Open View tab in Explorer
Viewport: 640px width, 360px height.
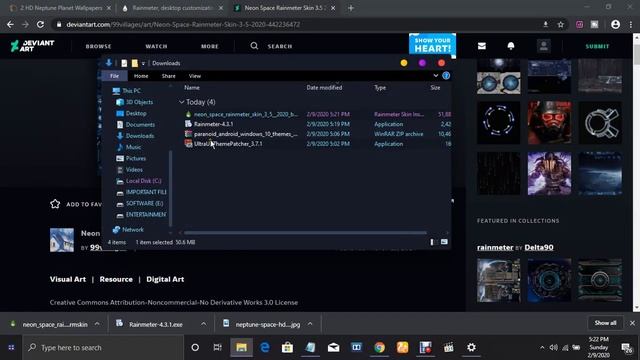click(195, 76)
